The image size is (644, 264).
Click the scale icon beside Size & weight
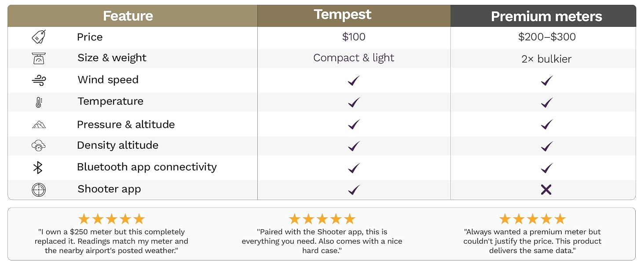pos(39,58)
